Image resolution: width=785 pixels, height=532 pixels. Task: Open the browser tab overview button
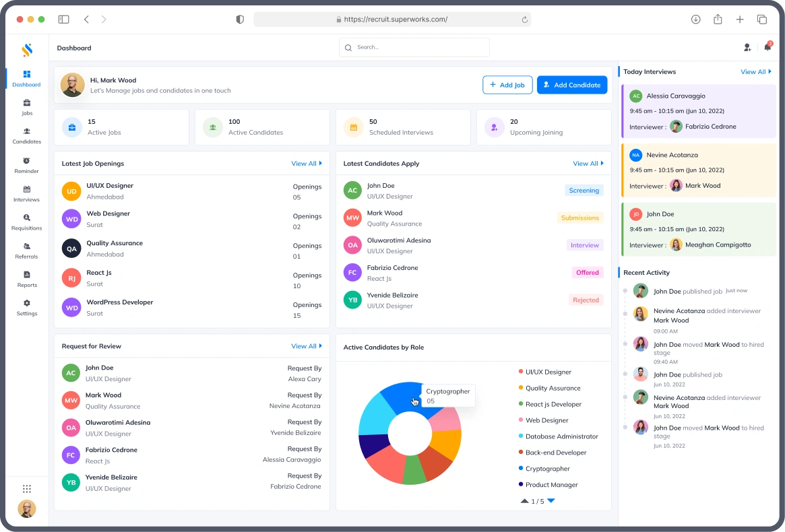tap(762, 19)
